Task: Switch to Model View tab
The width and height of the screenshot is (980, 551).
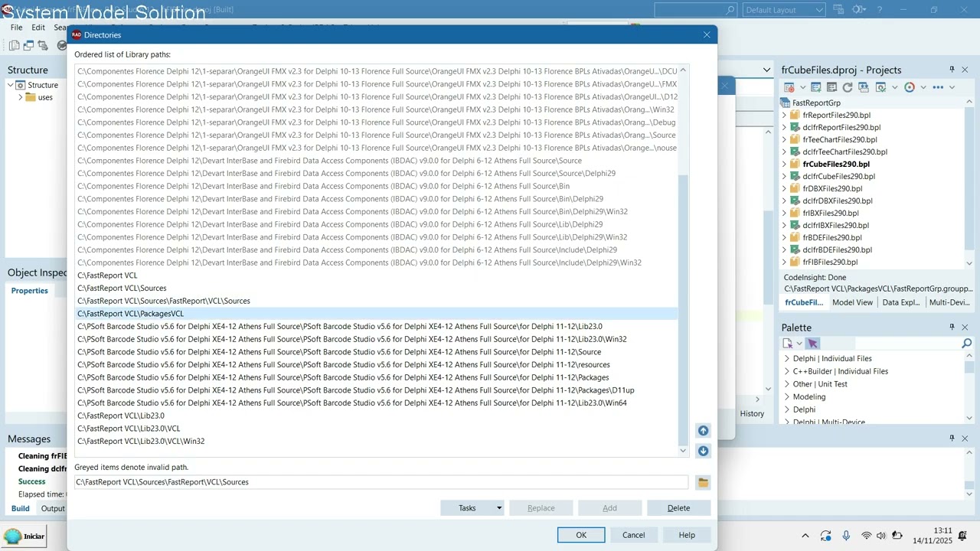Action: point(852,302)
